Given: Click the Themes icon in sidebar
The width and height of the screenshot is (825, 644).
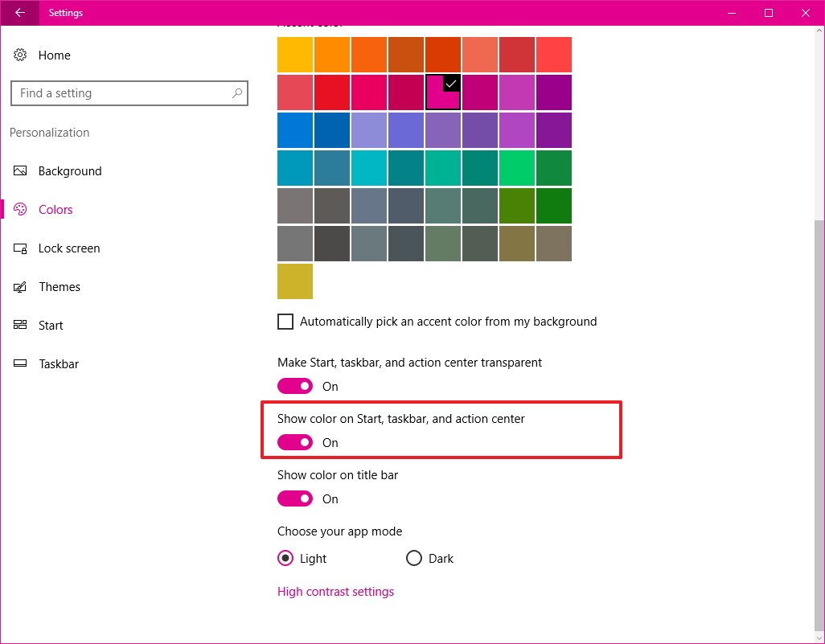Looking at the screenshot, I should click(21, 287).
